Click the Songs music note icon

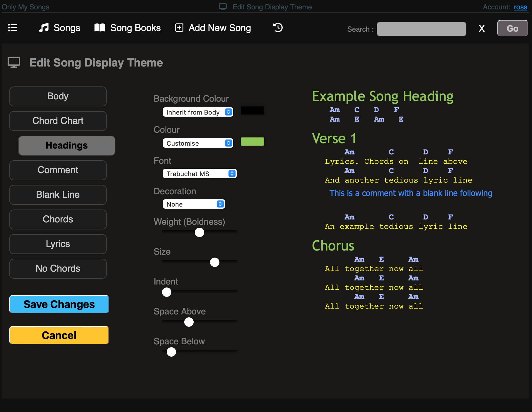[x=44, y=28]
